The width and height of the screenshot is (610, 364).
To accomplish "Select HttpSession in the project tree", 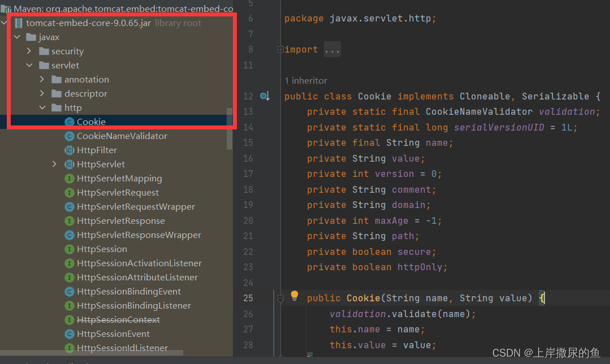I will coord(102,249).
